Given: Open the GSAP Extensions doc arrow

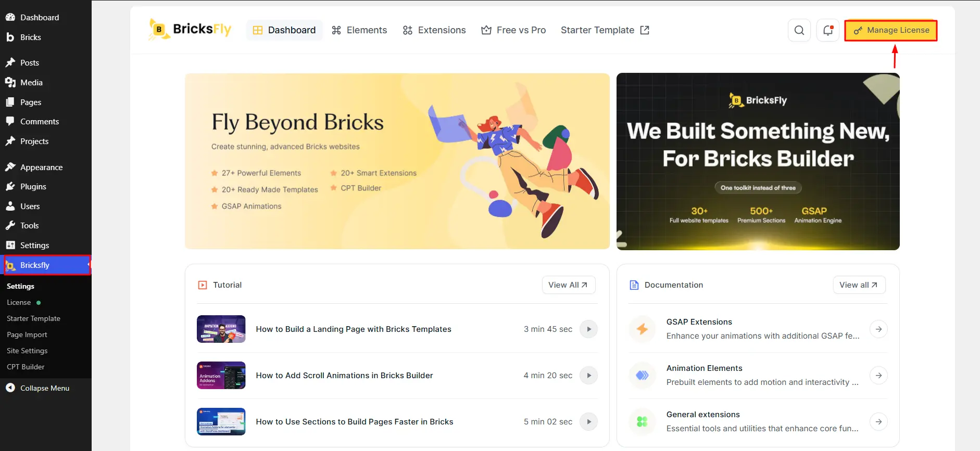Looking at the screenshot, I should click(x=878, y=329).
